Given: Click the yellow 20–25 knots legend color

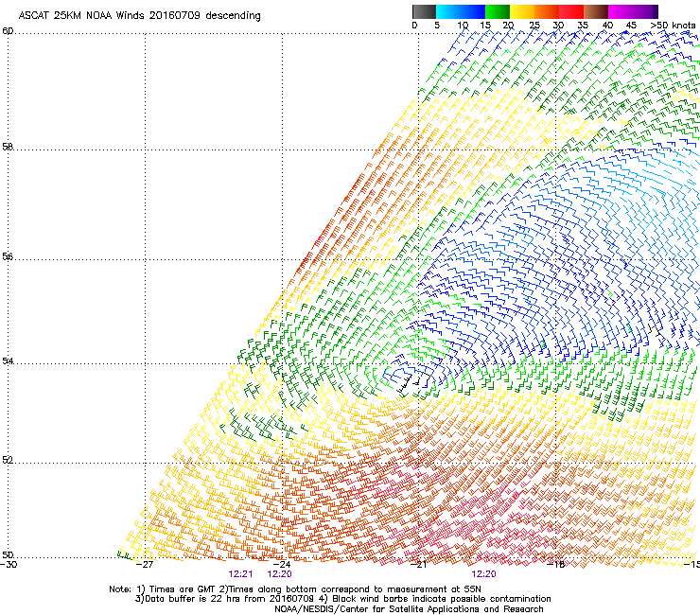Looking at the screenshot, I should [522, 11].
